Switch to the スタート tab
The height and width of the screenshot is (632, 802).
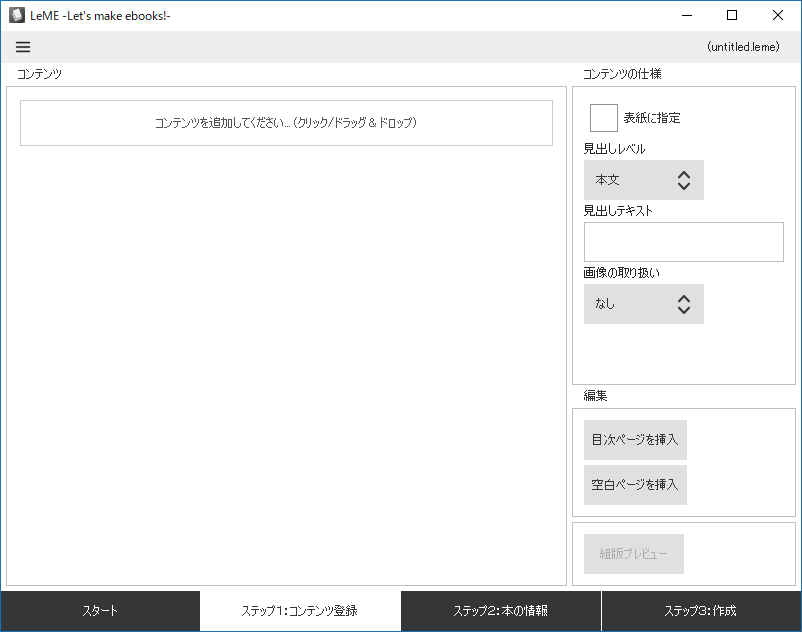click(x=100, y=610)
